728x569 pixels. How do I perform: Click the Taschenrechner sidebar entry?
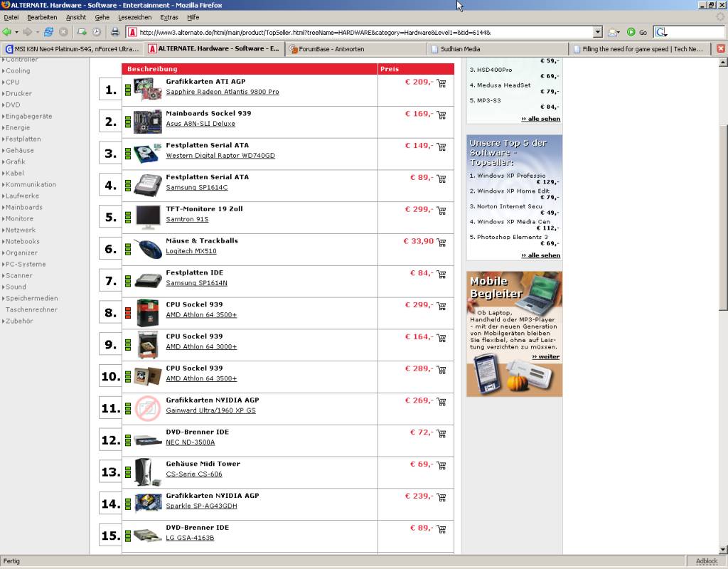[x=31, y=310]
